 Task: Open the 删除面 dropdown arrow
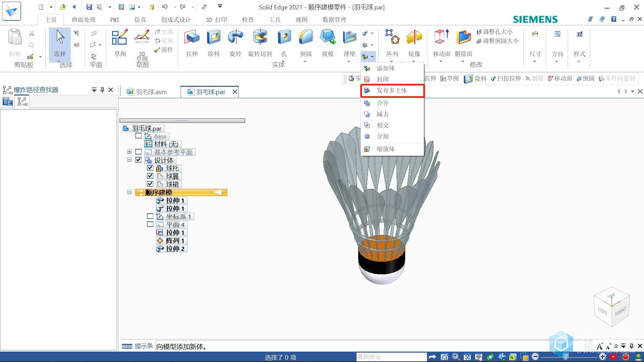pyautogui.click(x=463, y=62)
